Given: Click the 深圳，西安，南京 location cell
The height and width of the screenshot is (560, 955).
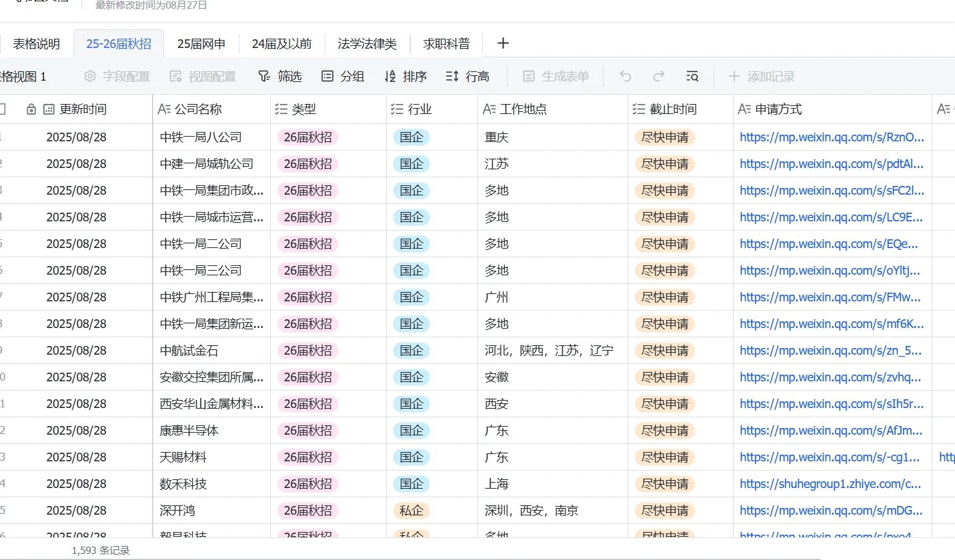Looking at the screenshot, I should [553, 511].
